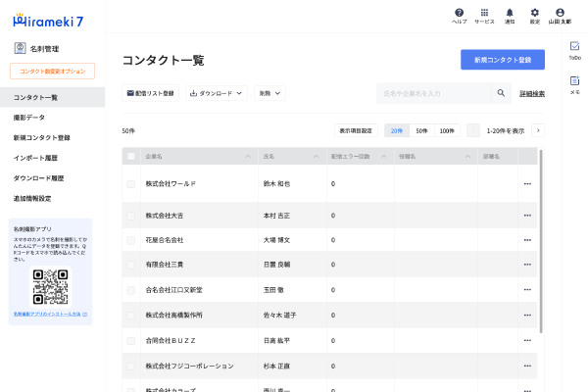Click the name or company search field
Image resolution: width=588 pixels, height=392 pixels.
(x=434, y=93)
